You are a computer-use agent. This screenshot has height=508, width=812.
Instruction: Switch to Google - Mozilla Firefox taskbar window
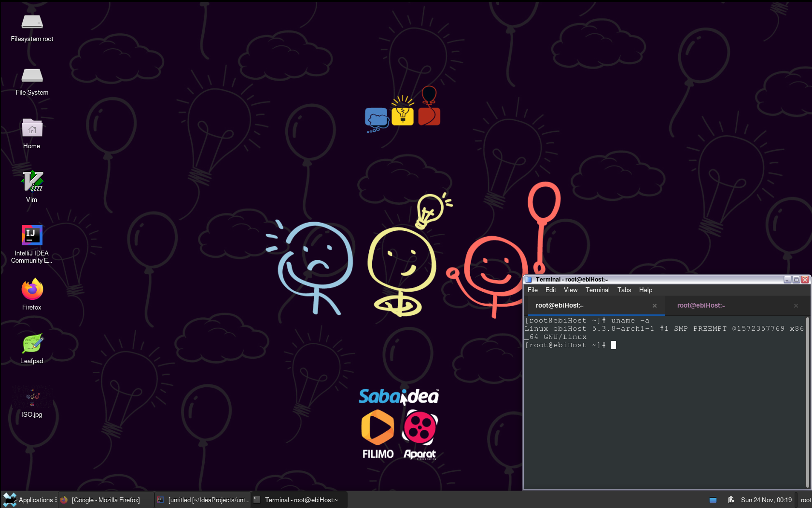click(x=106, y=500)
